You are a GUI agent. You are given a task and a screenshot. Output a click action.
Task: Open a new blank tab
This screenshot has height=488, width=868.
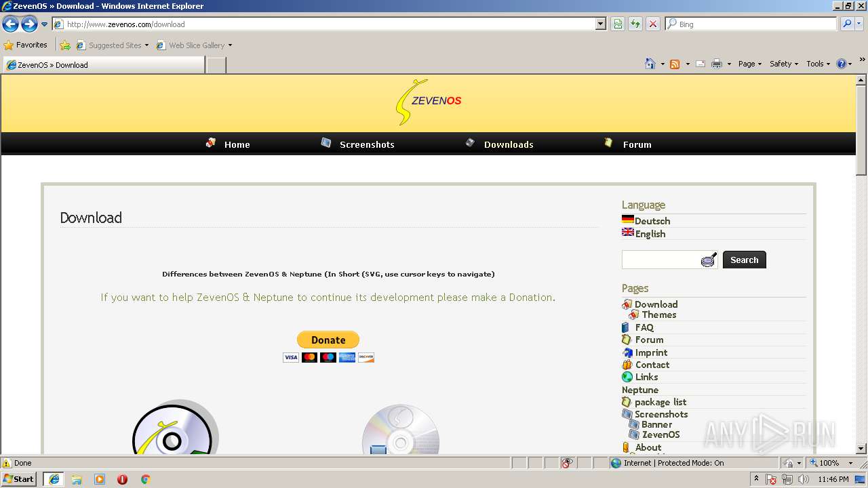coord(216,65)
